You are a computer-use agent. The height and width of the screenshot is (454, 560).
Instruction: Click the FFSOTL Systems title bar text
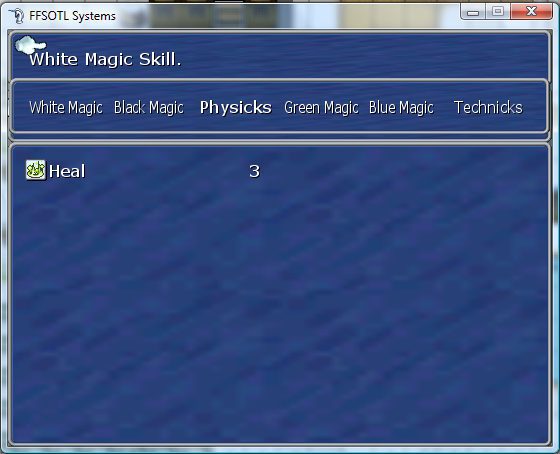tap(72, 16)
